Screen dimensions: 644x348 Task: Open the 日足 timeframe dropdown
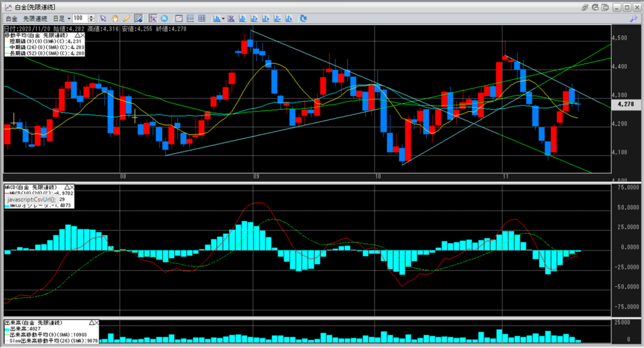coord(62,18)
